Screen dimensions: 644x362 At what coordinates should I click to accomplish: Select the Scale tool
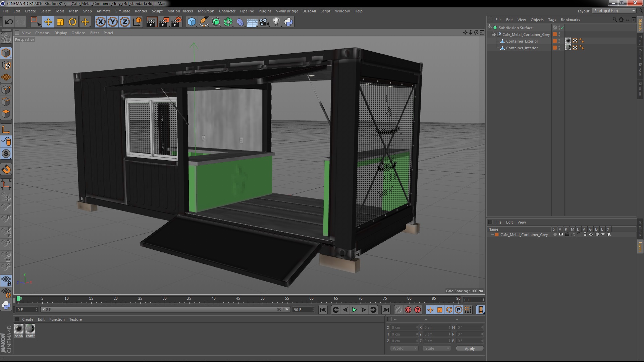pos(60,22)
